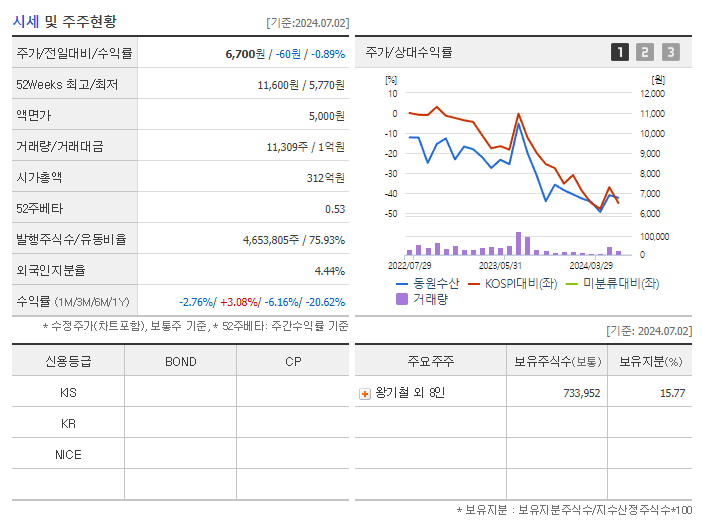702x525 pixels.
Task: Click the blue 동원수산 legend line
Action: click(x=402, y=284)
